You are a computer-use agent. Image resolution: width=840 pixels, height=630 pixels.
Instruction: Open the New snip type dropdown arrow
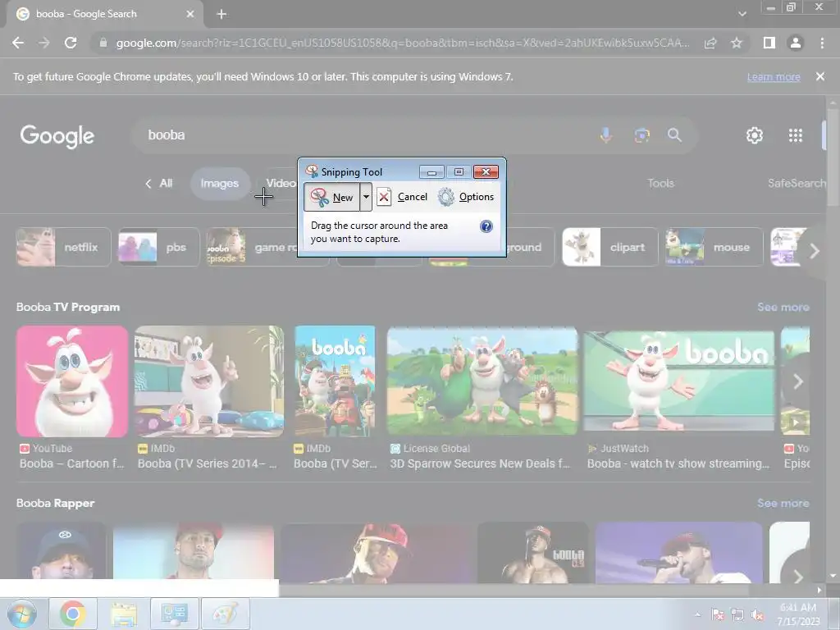tap(366, 197)
